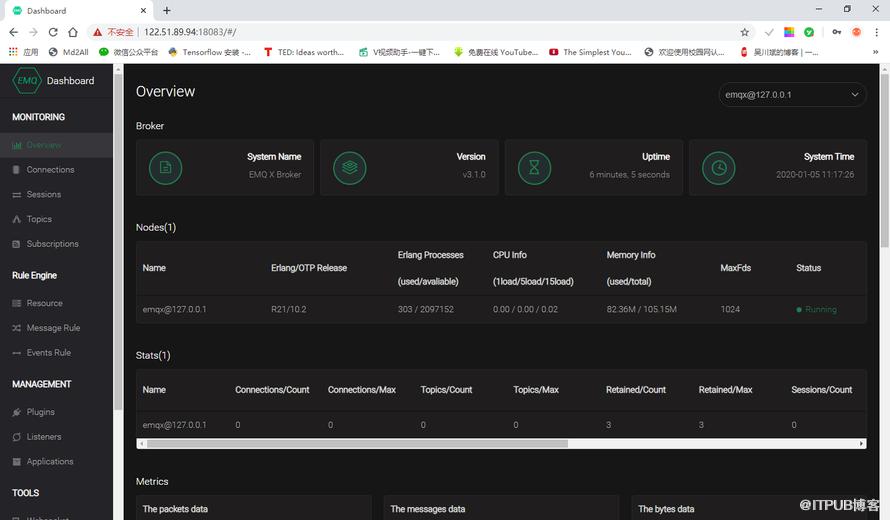Close the Dashboard browser tab
The height and width of the screenshot is (520, 890).
pos(144,10)
